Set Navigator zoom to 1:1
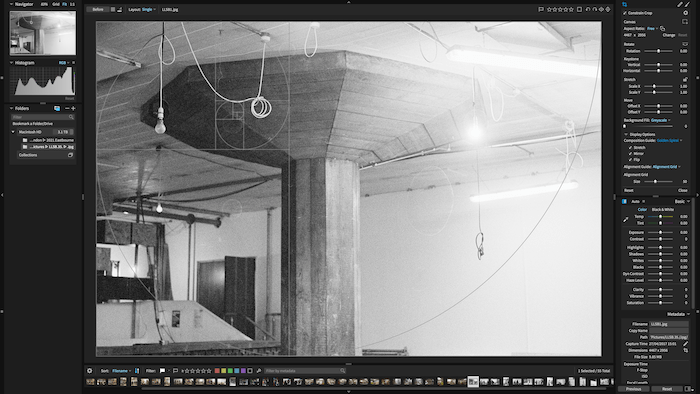This screenshot has height=394, width=700. pyautogui.click(x=72, y=4)
